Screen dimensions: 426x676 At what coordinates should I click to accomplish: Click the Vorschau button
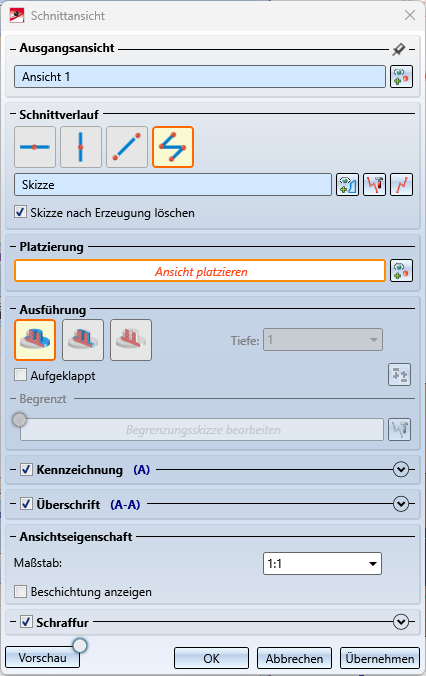pos(42,657)
